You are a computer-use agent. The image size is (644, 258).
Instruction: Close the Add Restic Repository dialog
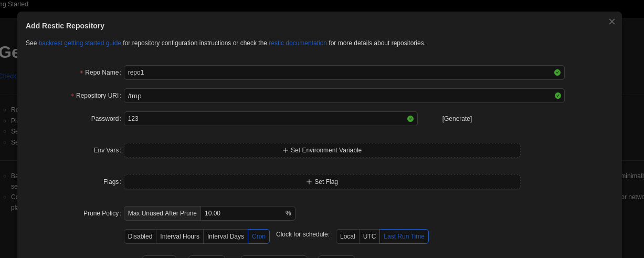(611, 22)
